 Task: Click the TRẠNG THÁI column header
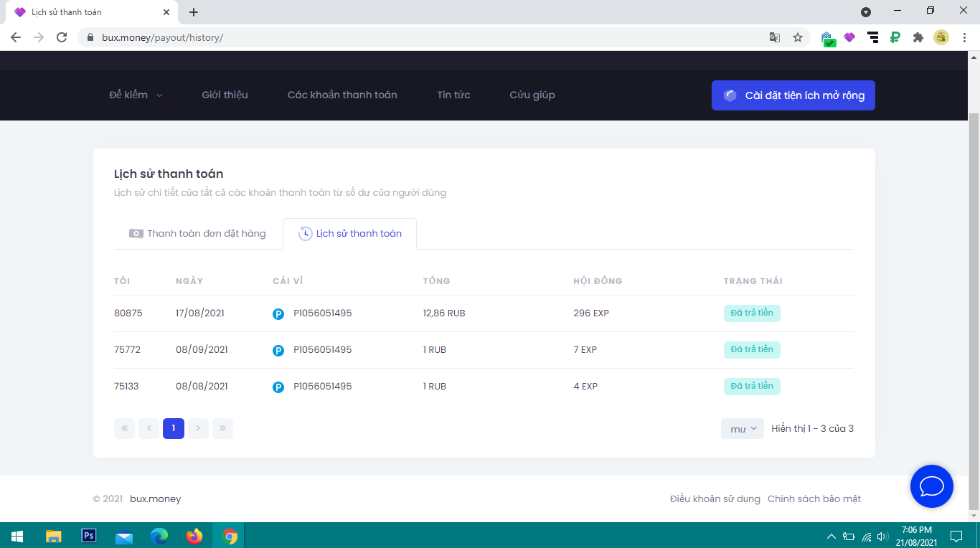[753, 281]
